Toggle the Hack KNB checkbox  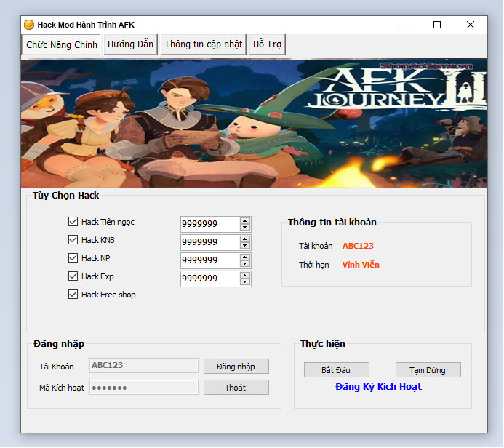73,240
